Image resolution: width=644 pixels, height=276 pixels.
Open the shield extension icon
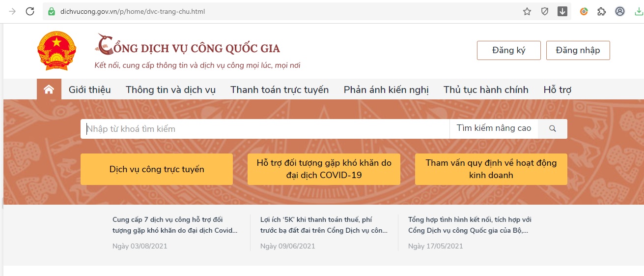click(545, 11)
